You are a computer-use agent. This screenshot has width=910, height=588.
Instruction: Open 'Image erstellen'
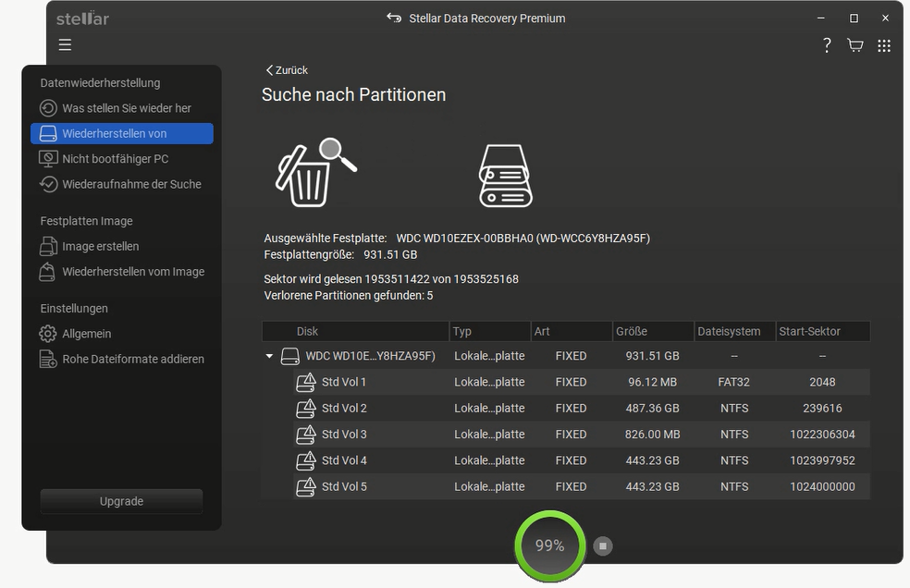click(x=122, y=246)
